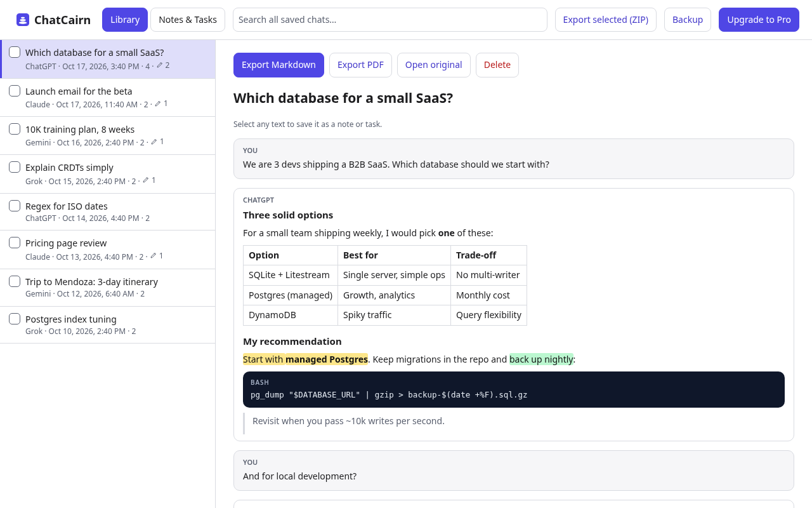Check the "Postgres index tuning" checkbox
The height and width of the screenshot is (508, 812).
click(x=15, y=319)
